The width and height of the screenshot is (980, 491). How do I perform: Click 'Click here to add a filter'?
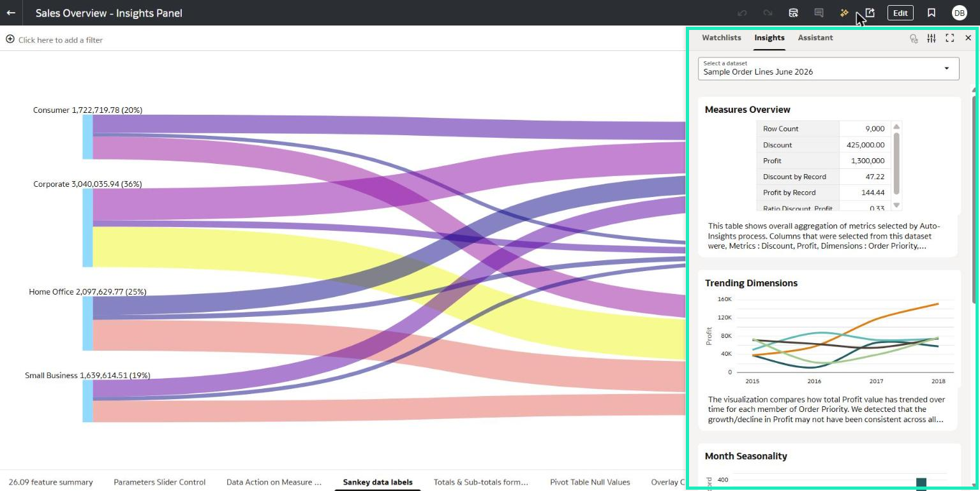click(x=61, y=40)
